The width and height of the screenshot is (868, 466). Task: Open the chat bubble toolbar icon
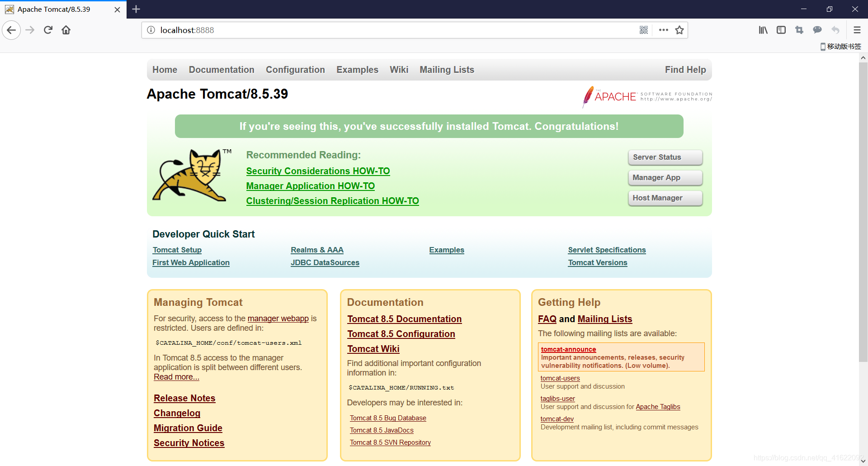coord(817,30)
